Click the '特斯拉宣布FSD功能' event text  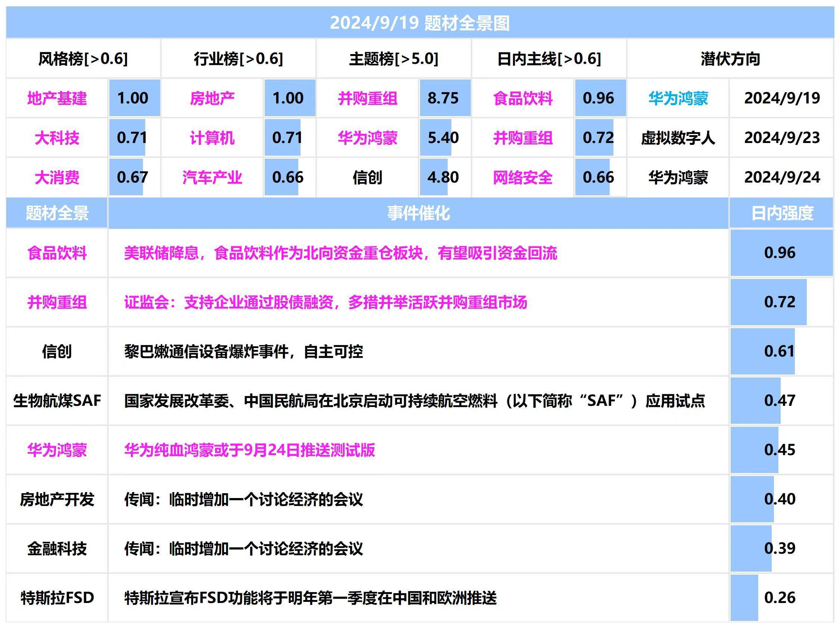310,598
